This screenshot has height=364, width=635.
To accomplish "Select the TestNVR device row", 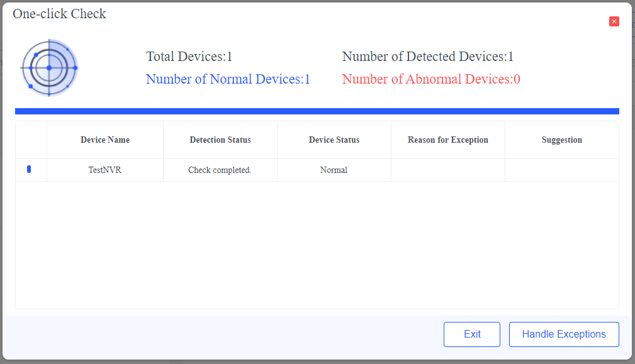I will tap(105, 170).
